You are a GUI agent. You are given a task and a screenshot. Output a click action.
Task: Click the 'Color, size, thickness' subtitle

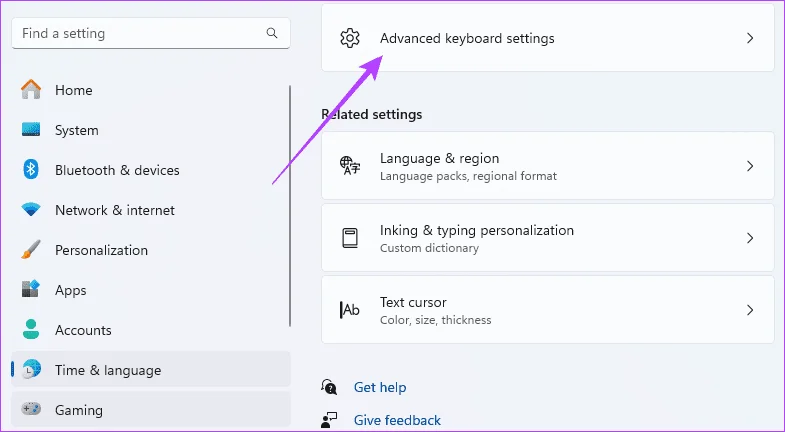pos(436,320)
